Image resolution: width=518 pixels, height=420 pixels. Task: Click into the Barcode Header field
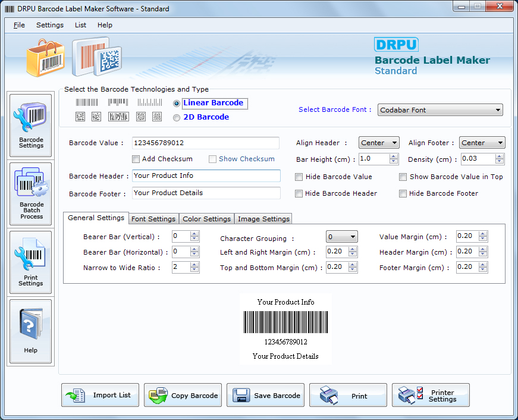click(206, 176)
